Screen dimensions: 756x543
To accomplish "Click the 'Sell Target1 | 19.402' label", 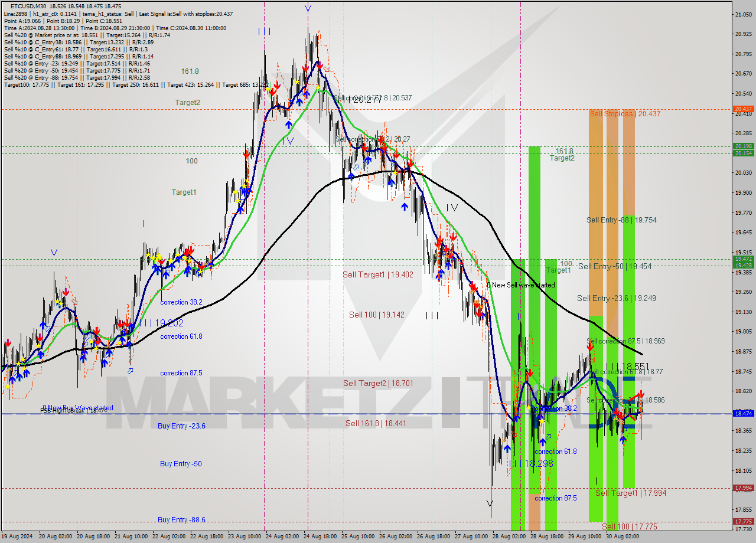I will (x=378, y=274).
